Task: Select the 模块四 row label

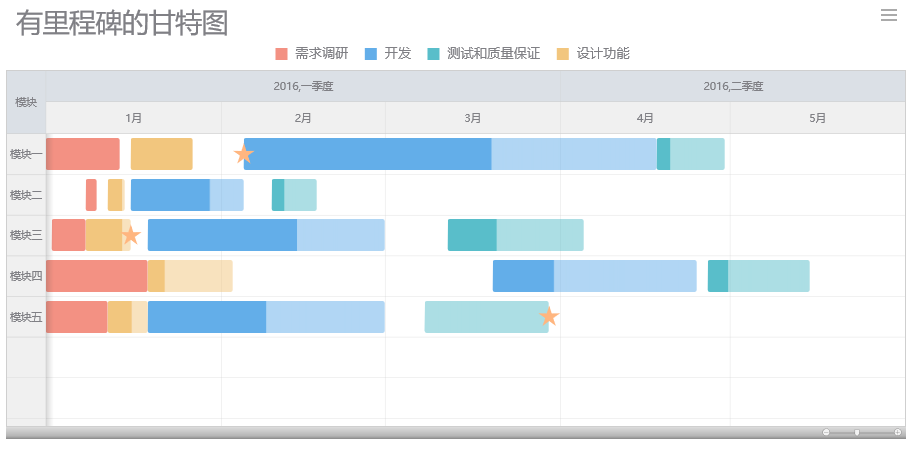Action: (26, 276)
